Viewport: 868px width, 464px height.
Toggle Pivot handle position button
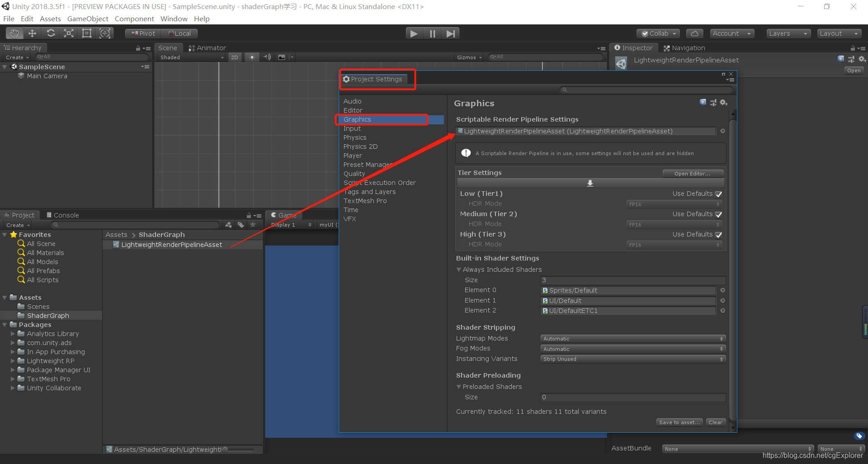pos(143,33)
